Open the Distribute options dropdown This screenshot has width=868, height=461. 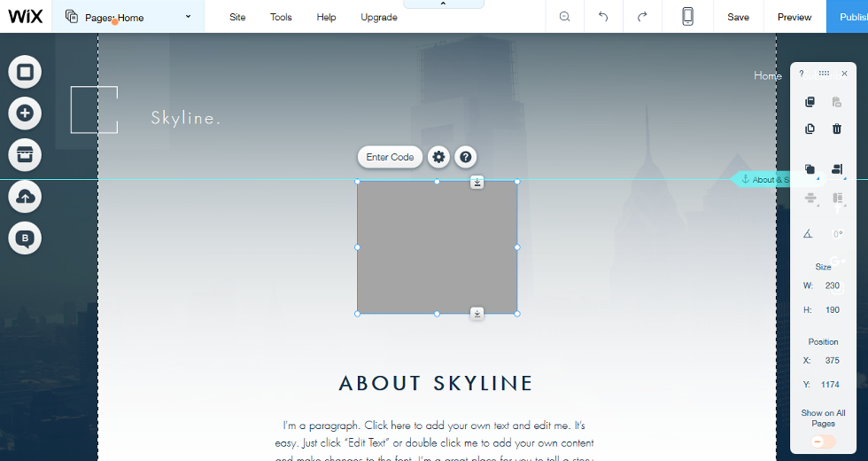coord(810,199)
